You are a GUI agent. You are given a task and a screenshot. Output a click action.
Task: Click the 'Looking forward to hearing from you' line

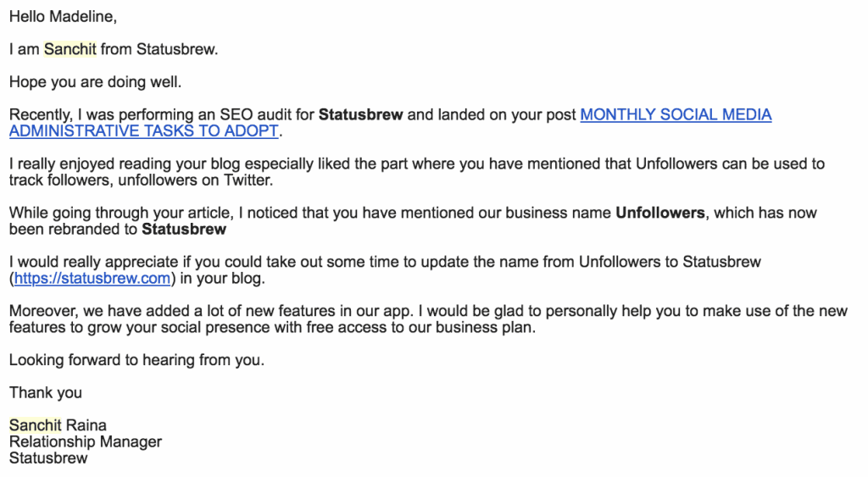tap(136, 360)
